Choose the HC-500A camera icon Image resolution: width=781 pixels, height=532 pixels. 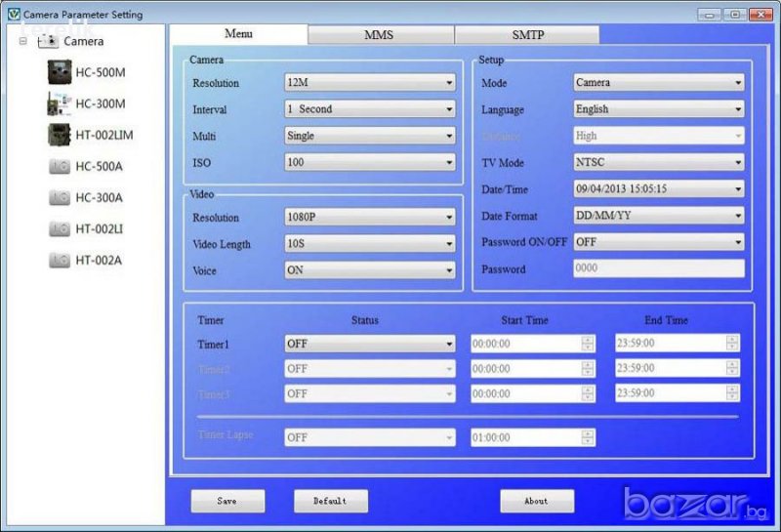[60, 166]
